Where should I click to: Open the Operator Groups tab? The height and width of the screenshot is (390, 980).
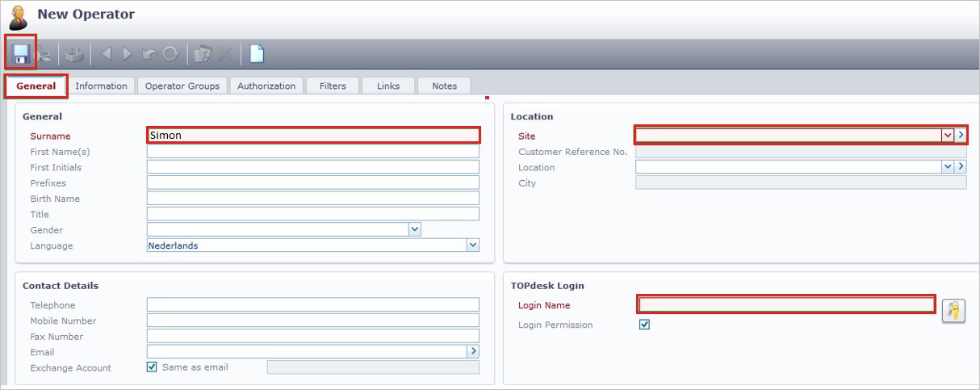[182, 86]
